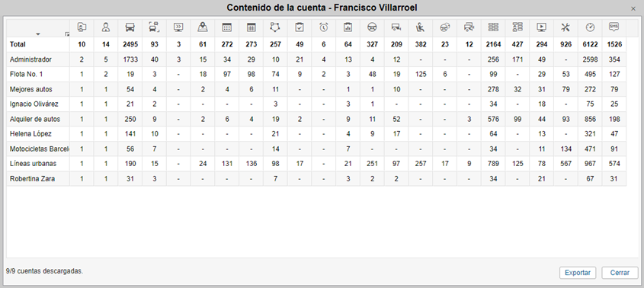Expand the small corner icon in table header
644x288 pixels.
[67, 34]
